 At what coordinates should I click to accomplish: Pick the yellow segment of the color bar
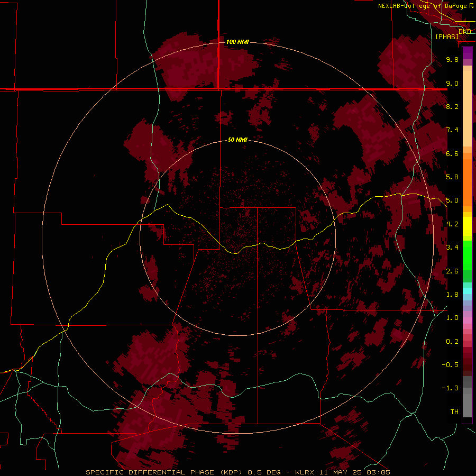coord(467,226)
